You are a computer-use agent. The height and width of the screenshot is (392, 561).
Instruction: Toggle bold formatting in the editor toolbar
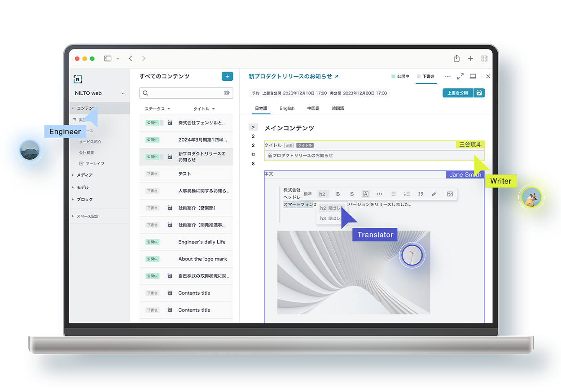337,194
